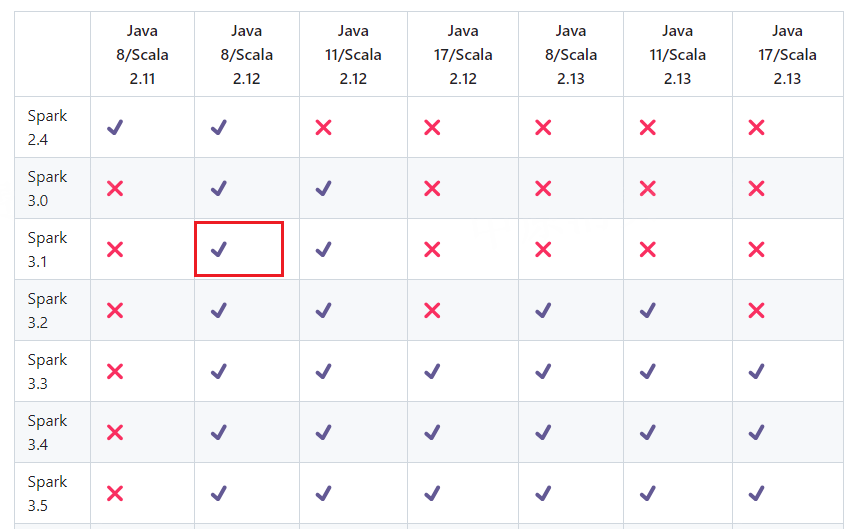This screenshot has height=529, width=861.
Task: Click checkmark for Spark 3.2, Java 8/Scala 2.13
Action: coord(543,310)
